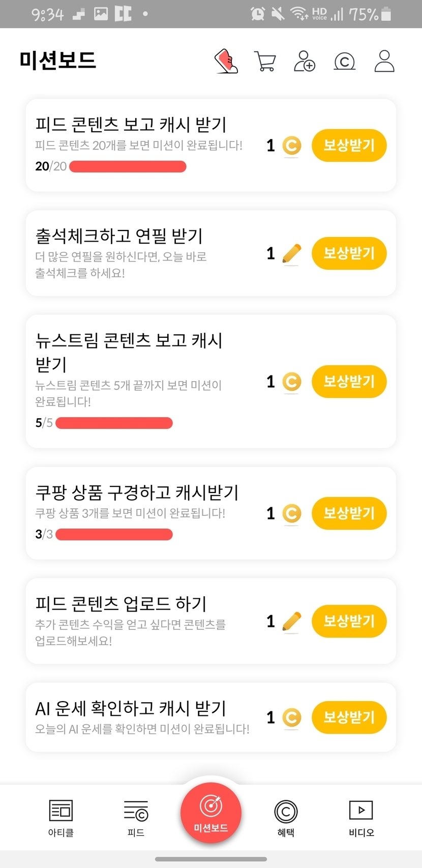Tap the invite friend icon
This screenshot has width=422, height=868.
coord(305,62)
